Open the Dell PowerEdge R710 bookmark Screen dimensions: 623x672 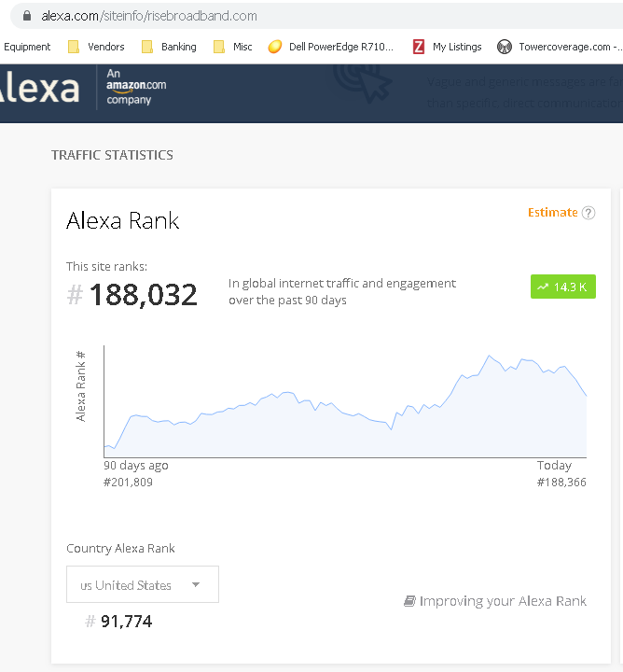(x=330, y=47)
